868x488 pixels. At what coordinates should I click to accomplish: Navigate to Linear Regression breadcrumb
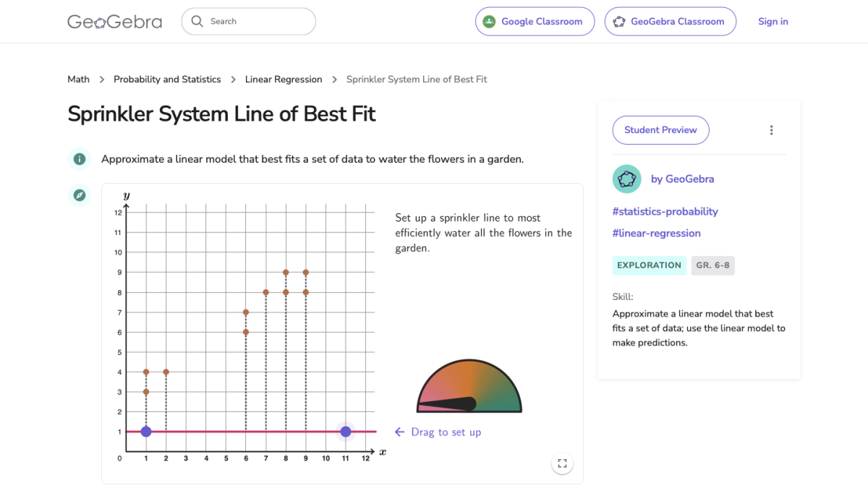(284, 79)
